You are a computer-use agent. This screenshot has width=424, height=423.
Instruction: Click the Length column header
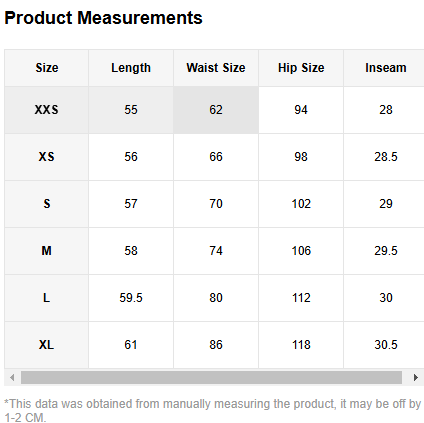point(131,68)
